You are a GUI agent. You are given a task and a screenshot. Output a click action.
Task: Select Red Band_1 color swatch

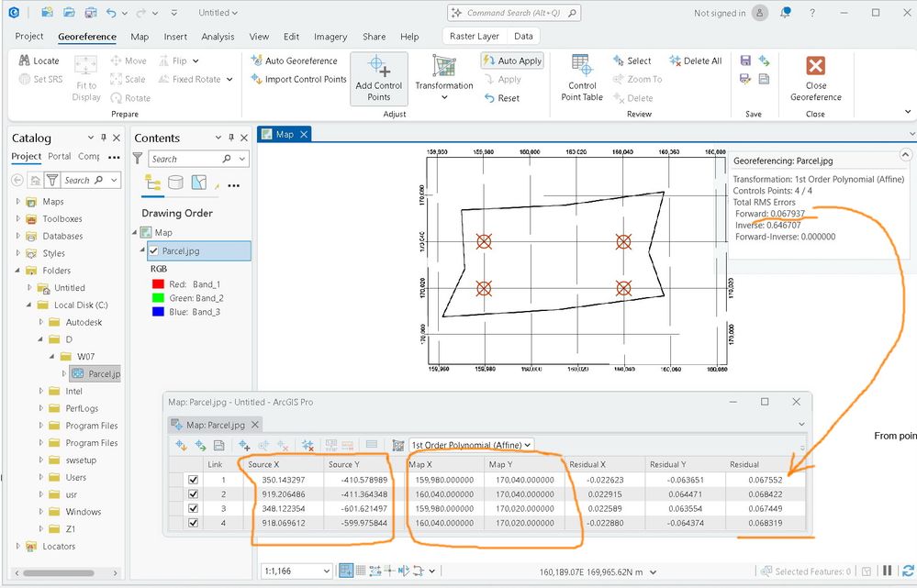(158, 284)
